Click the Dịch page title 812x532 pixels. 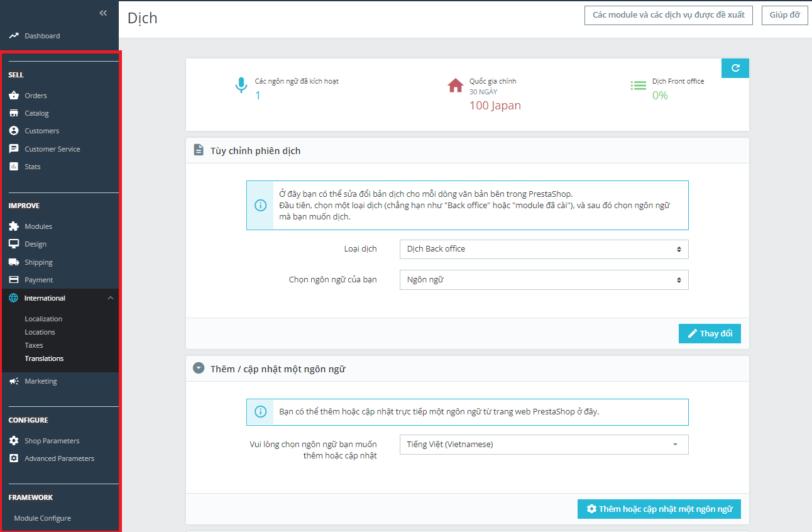pos(143,18)
